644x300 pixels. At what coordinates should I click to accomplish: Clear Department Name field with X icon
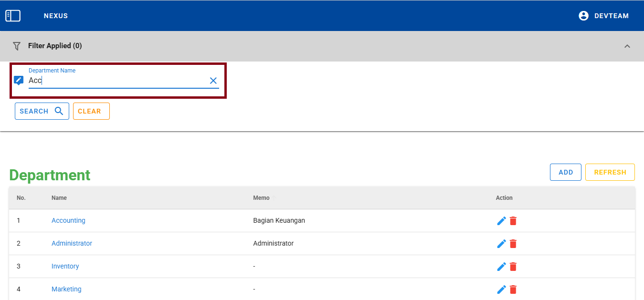point(213,81)
